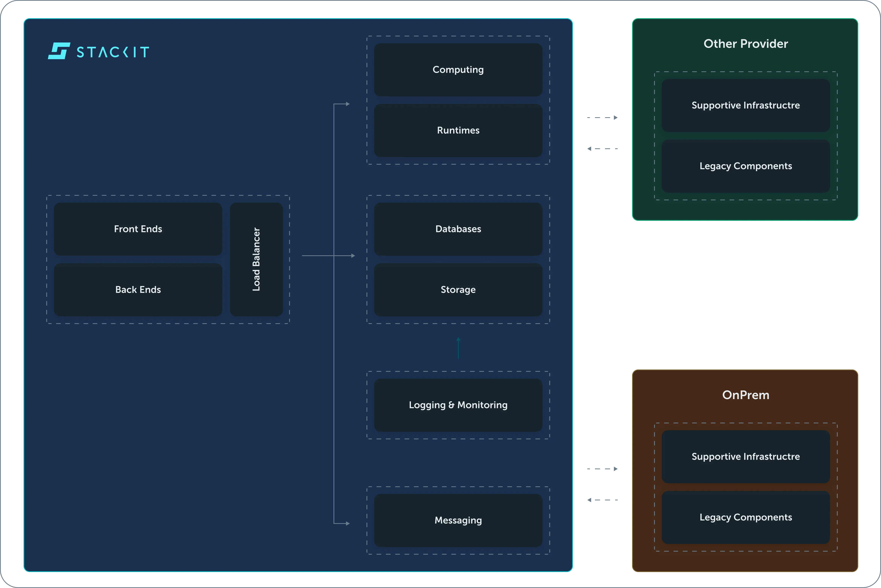Select the vertical Load Balancer block
The height and width of the screenshot is (588, 881).
point(256,259)
